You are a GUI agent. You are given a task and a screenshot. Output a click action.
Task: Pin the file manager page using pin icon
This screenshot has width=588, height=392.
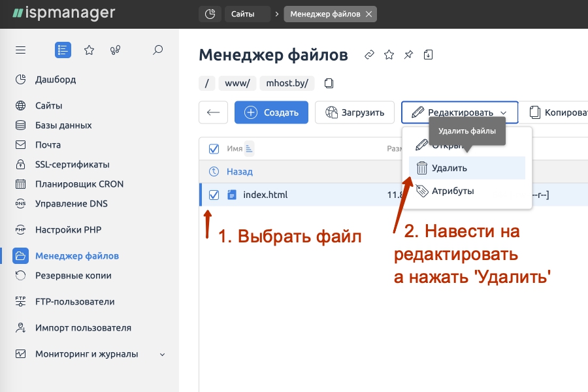coord(408,55)
